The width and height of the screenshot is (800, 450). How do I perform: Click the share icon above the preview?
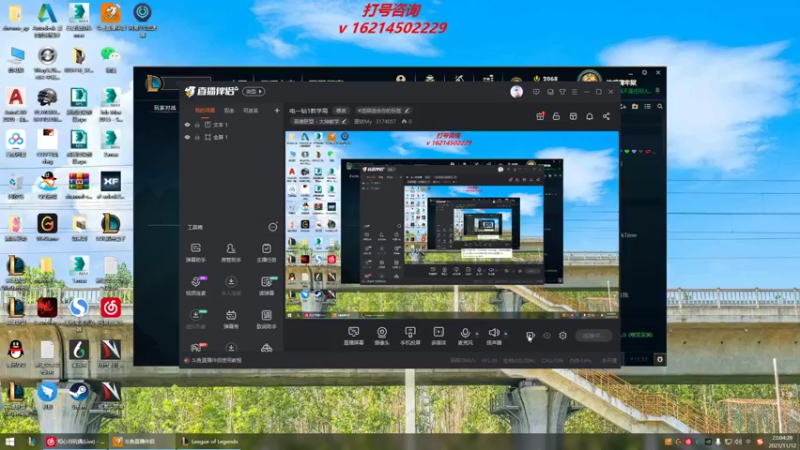[606, 116]
